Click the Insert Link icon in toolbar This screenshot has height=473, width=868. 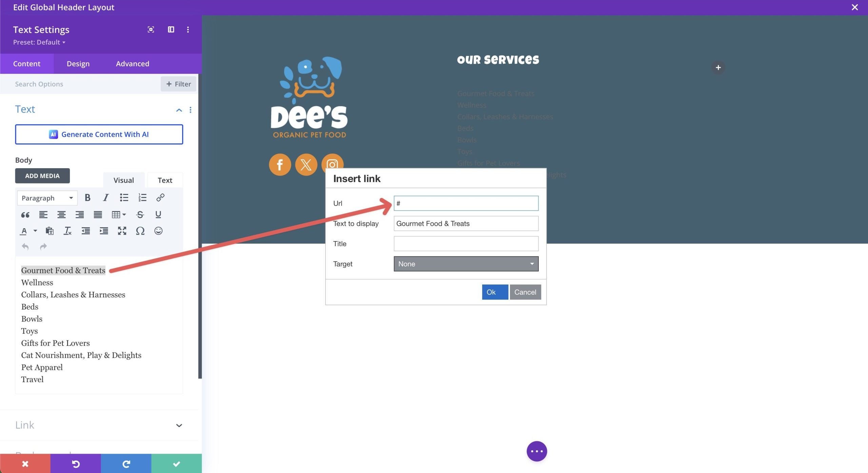click(x=160, y=198)
